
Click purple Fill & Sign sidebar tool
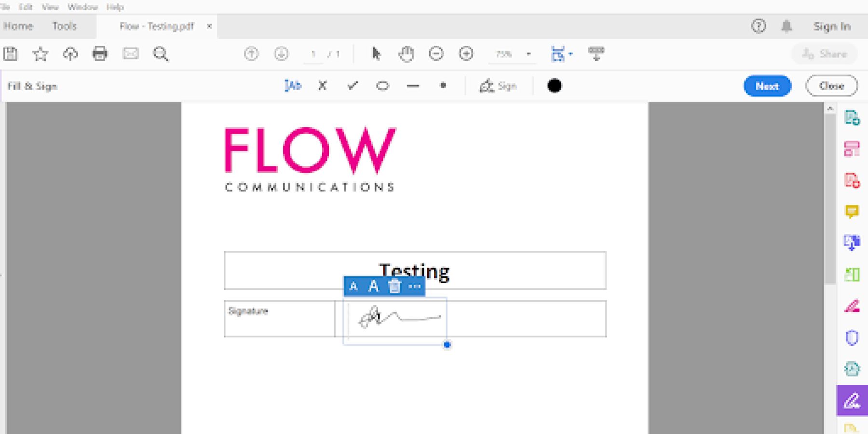[x=852, y=400]
